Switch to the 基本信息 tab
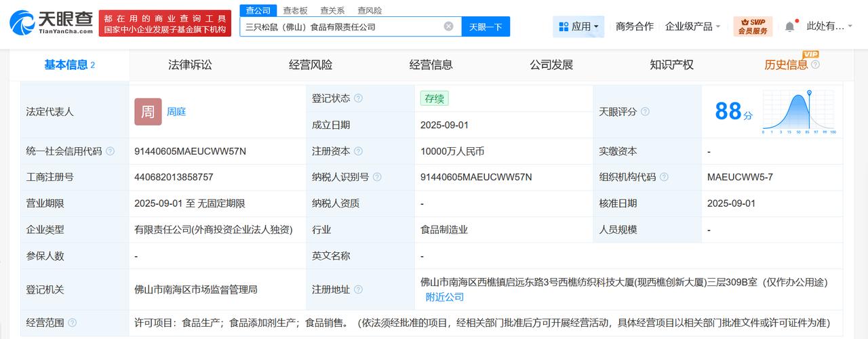Image resolution: width=868 pixels, height=339 pixels. (69, 65)
